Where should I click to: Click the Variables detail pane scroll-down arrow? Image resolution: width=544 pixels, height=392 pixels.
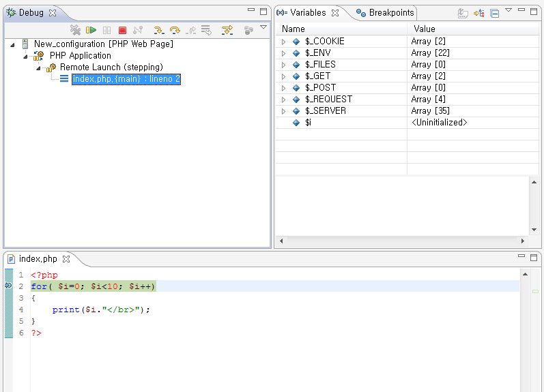point(534,230)
